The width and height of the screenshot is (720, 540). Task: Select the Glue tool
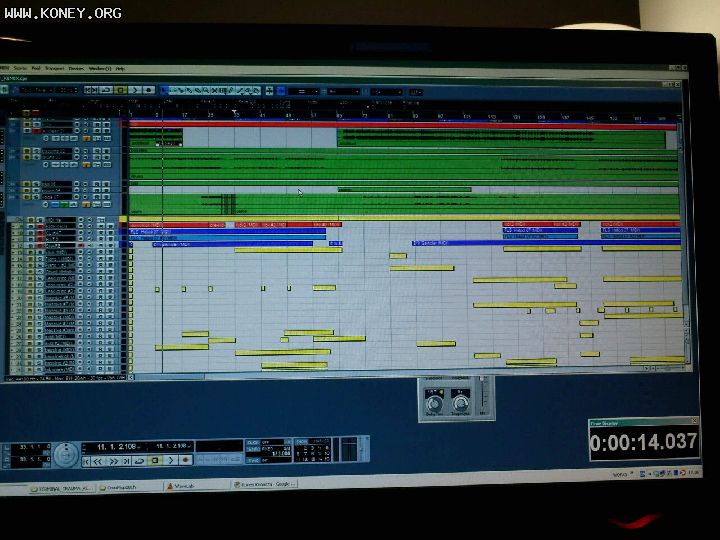(x=190, y=90)
